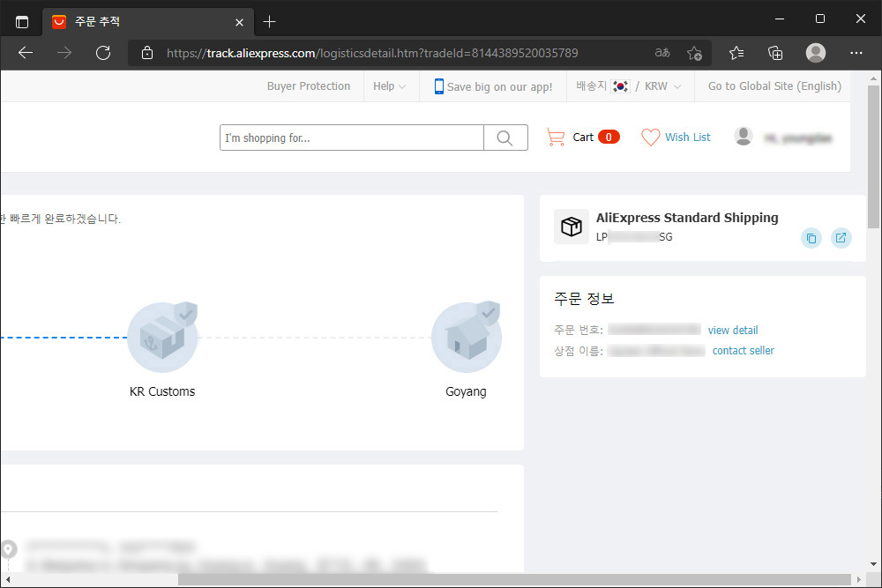This screenshot has width=882, height=588.
Task: Click Save big on our app
Action: pyautogui.click(x=493, y=86)
